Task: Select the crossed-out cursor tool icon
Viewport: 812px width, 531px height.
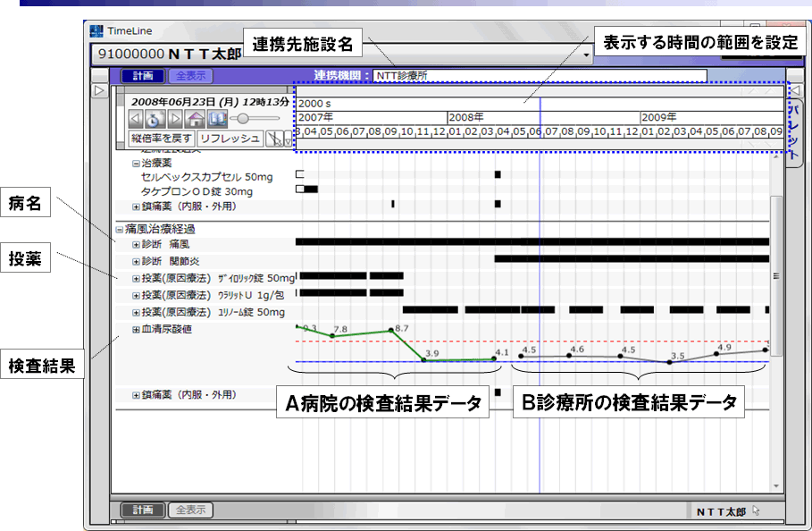Action: click(x=273, y=139)
